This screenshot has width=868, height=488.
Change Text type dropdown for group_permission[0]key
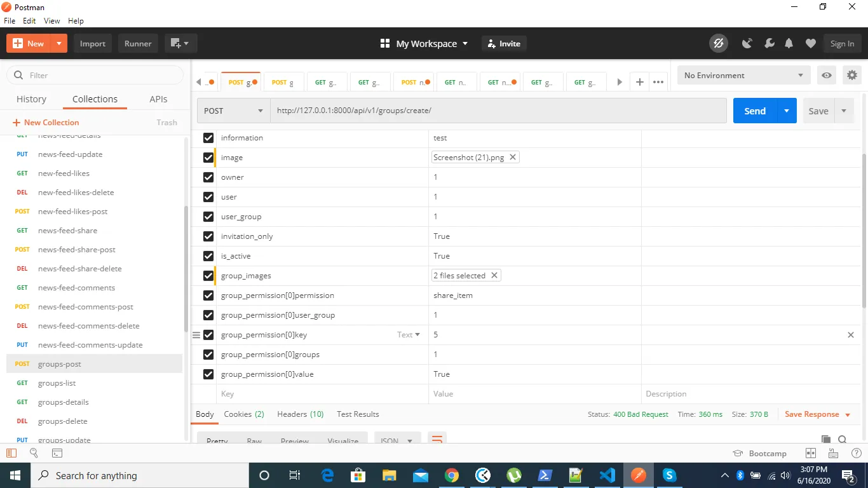click(409, 335)
